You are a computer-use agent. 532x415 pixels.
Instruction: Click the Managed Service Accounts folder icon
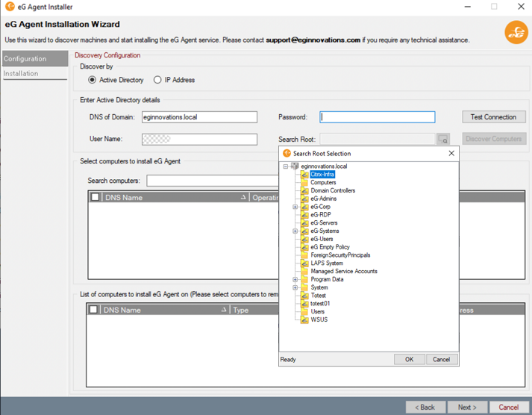pos(304,272)
